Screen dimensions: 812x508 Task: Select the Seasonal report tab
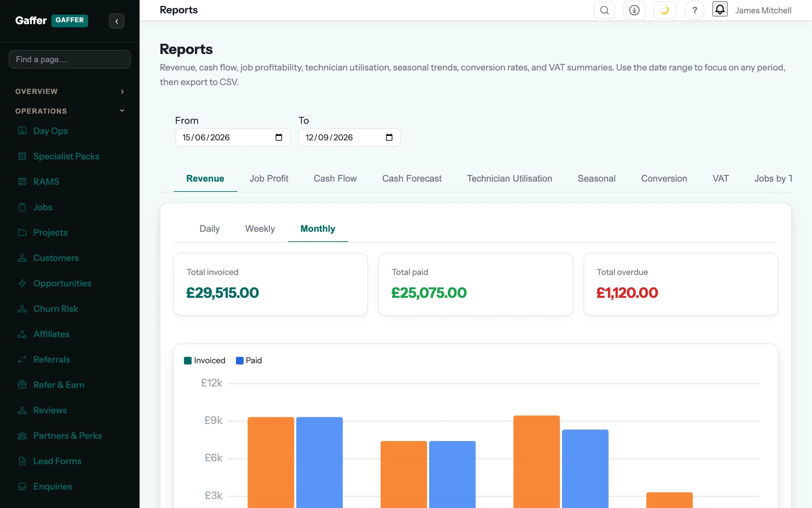coord(597,178)
